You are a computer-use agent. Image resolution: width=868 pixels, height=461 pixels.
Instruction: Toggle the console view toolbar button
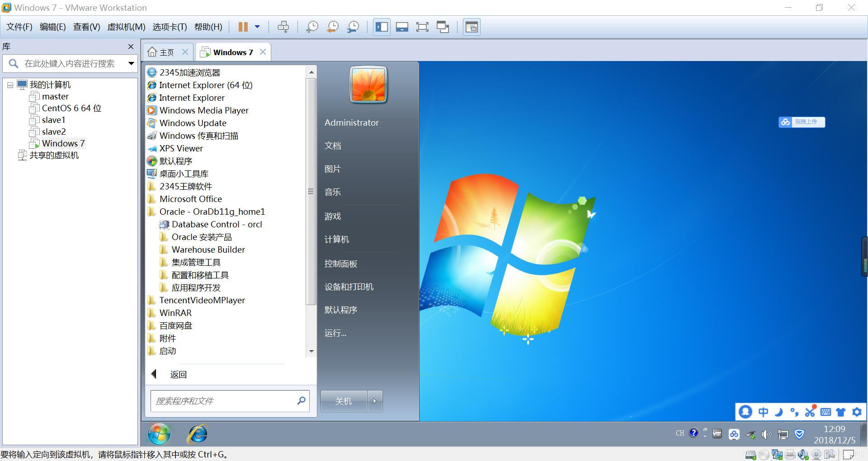point(472,27)
